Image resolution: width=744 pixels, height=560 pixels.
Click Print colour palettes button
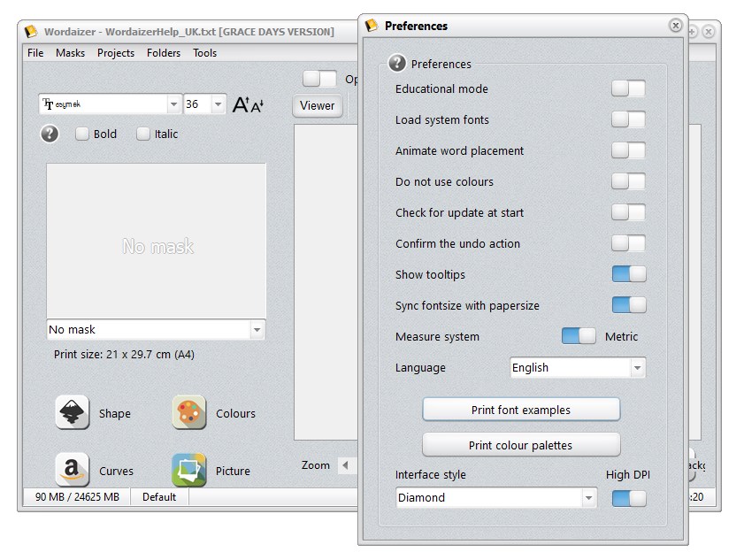[521, 445]
